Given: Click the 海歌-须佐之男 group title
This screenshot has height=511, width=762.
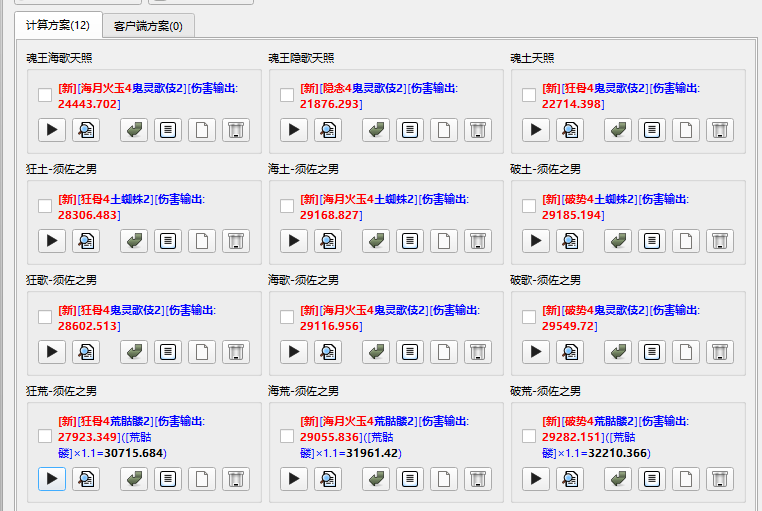Looking at the screenshot, I should tap(303, 280).
